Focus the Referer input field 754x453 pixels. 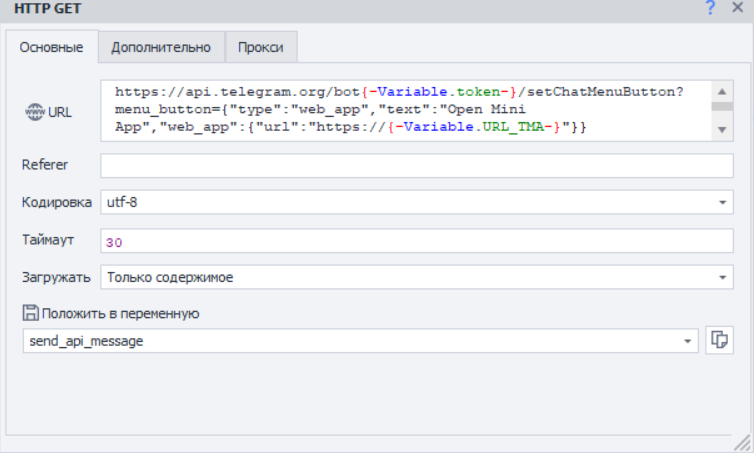(416, 165)
